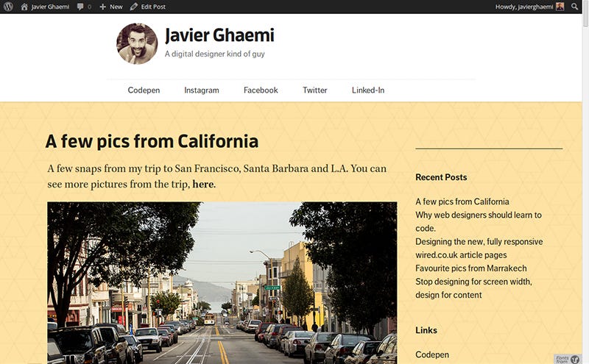
Task: Click the WordPress logo icon
Action: pyautogui.click(x=8, y=7)
